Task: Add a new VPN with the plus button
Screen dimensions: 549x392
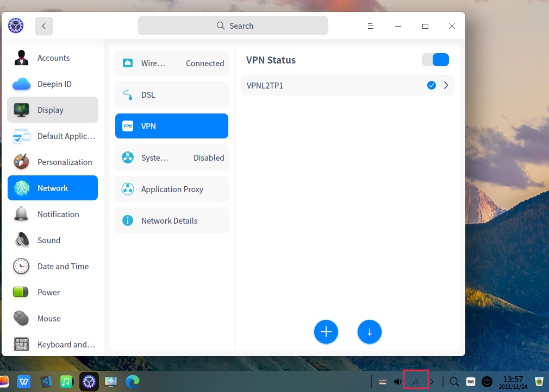Action: (x=326, y=332)
